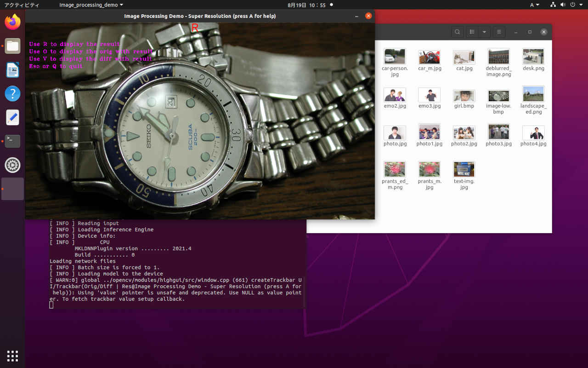588x368 pixels.
Task: Select emo2.jpg file
Action: pos(395,98)
